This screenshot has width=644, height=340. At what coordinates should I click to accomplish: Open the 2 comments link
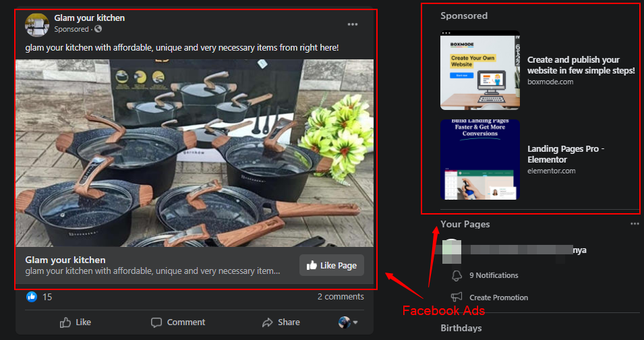click(x=341, y=296)
